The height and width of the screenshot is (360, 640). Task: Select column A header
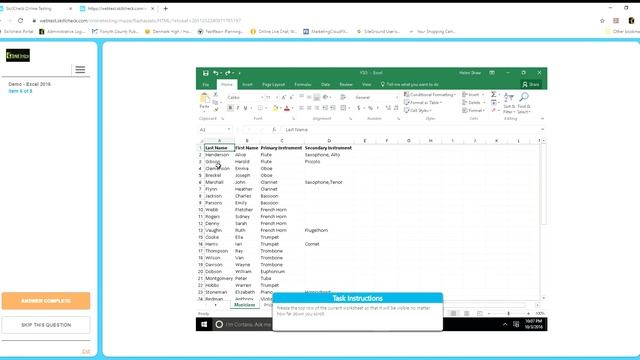220,141
